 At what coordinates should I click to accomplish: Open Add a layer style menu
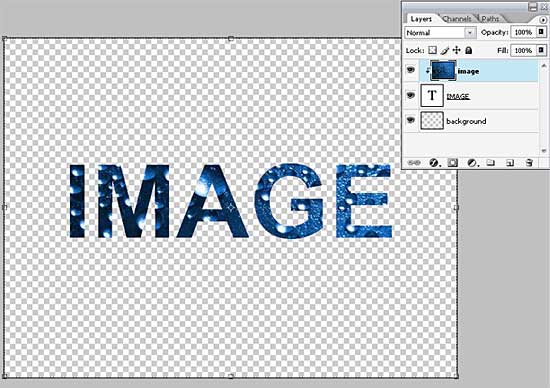tap(434, 163)
